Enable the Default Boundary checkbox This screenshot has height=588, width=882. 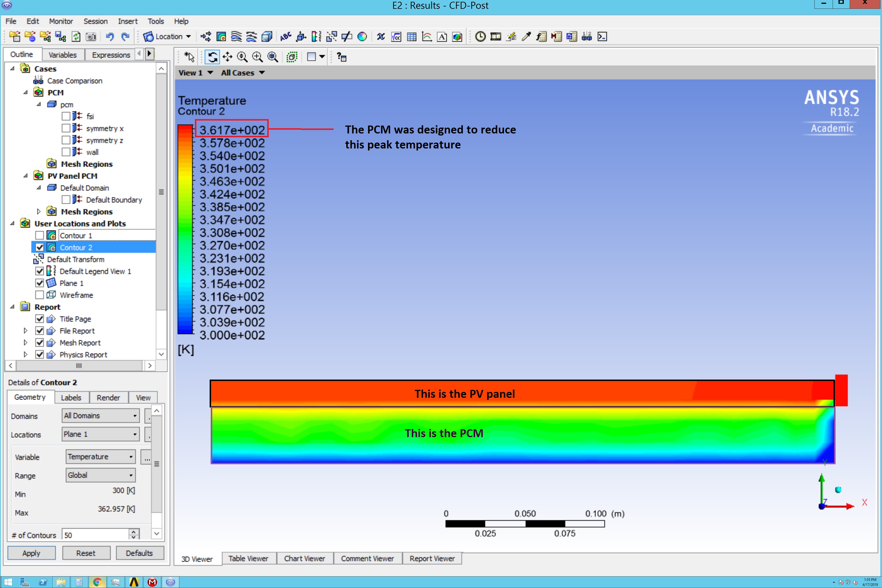[x=66, y=200]
